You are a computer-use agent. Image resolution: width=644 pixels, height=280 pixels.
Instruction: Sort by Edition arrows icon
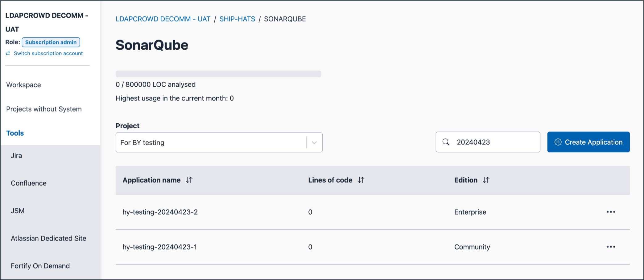pyautogui.click(x=486, y=180)
